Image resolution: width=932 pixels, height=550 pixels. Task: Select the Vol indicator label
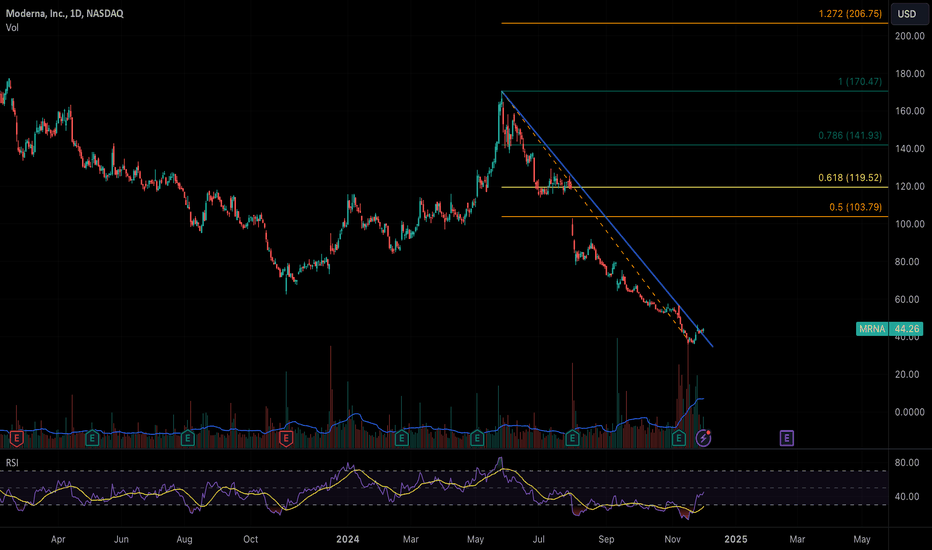click(12, 28)
